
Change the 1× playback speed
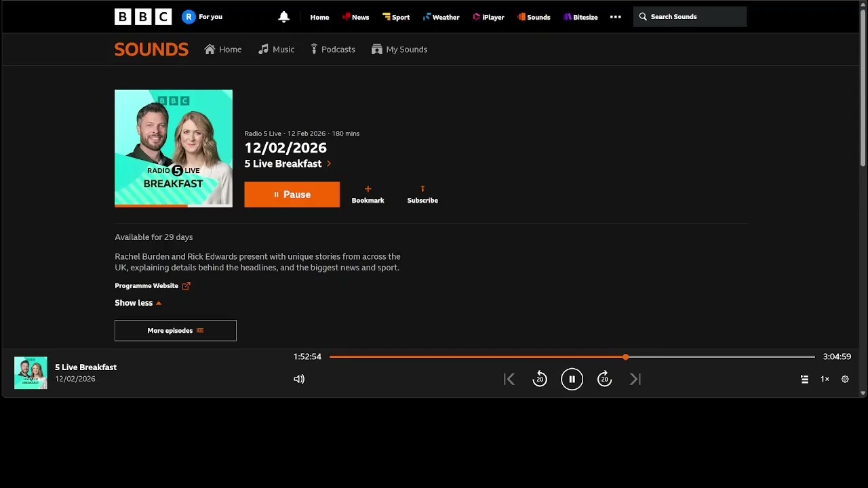point(825,380)
